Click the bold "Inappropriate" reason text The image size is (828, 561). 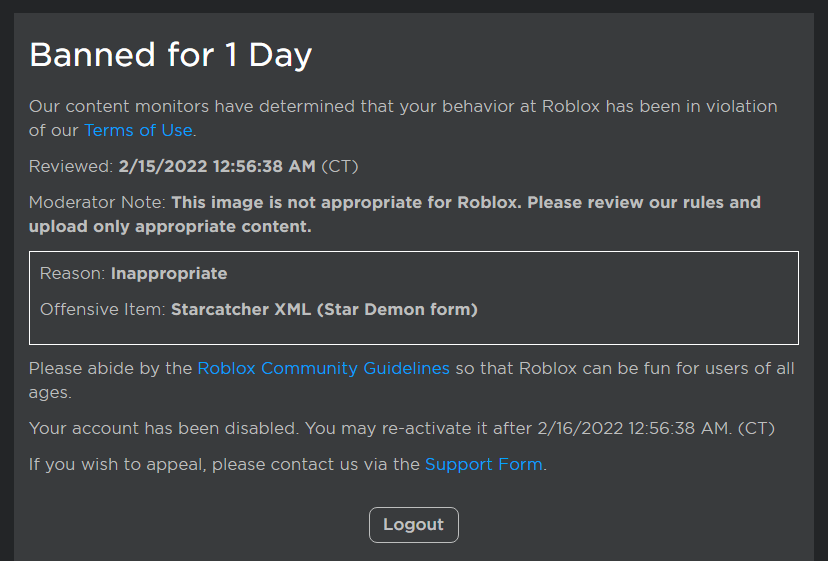point(169,274)
